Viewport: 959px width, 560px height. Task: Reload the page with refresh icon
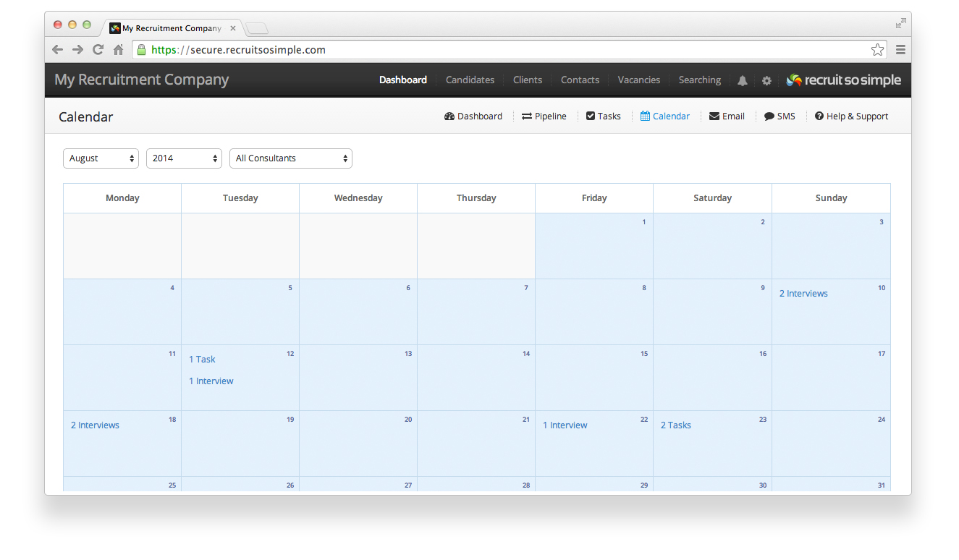click(98, 50)
